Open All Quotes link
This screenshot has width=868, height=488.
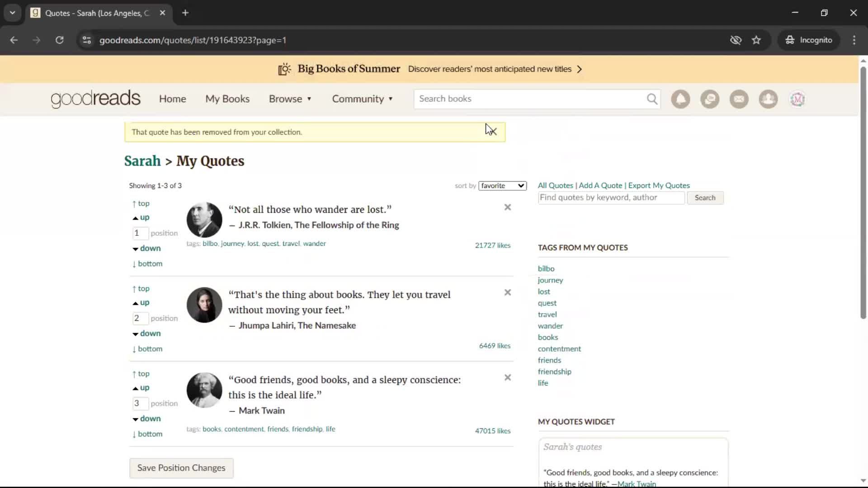[x=555, y=186]
